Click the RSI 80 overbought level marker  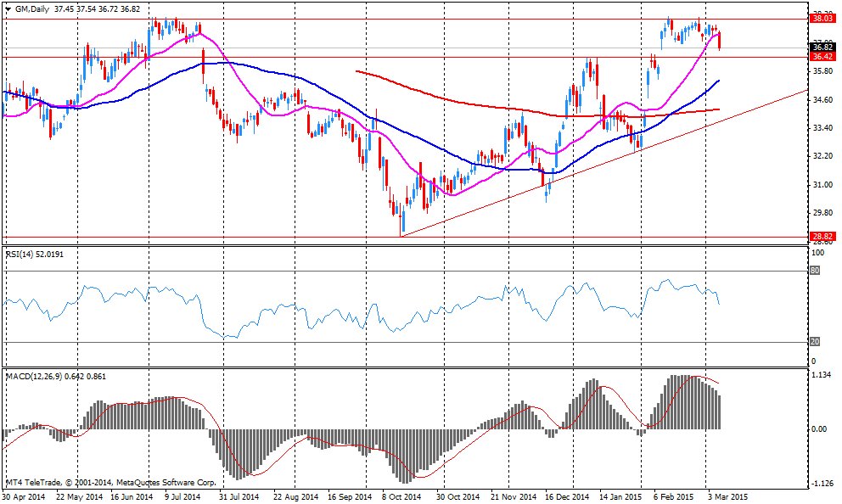816,272
